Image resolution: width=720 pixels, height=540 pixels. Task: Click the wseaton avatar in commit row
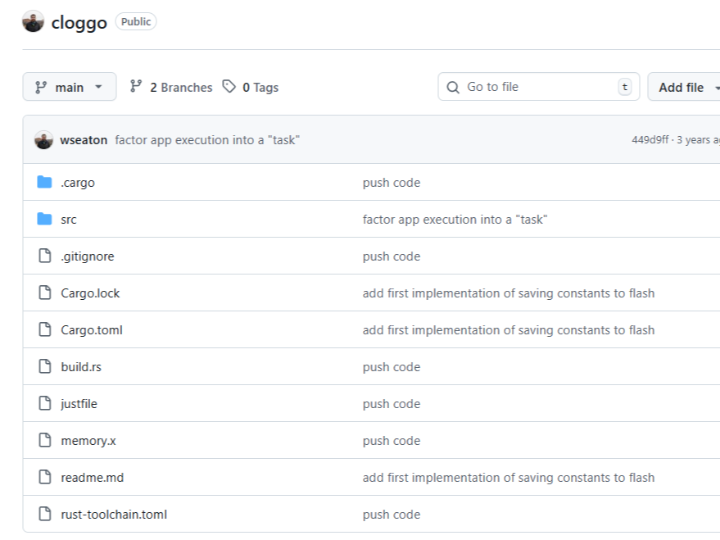pos(43,140)
